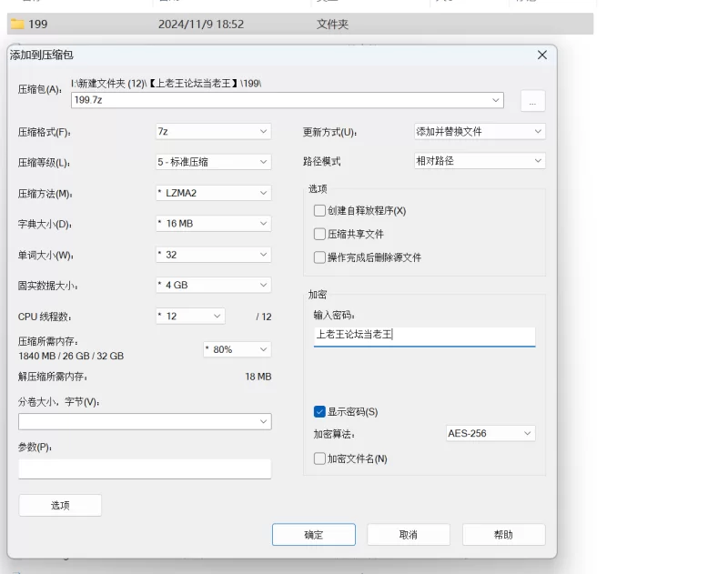This screenshot has height=574, width=728.
Task: Open the 压缩方法 LZMA2 dropdown
Action: click(213, 193)
